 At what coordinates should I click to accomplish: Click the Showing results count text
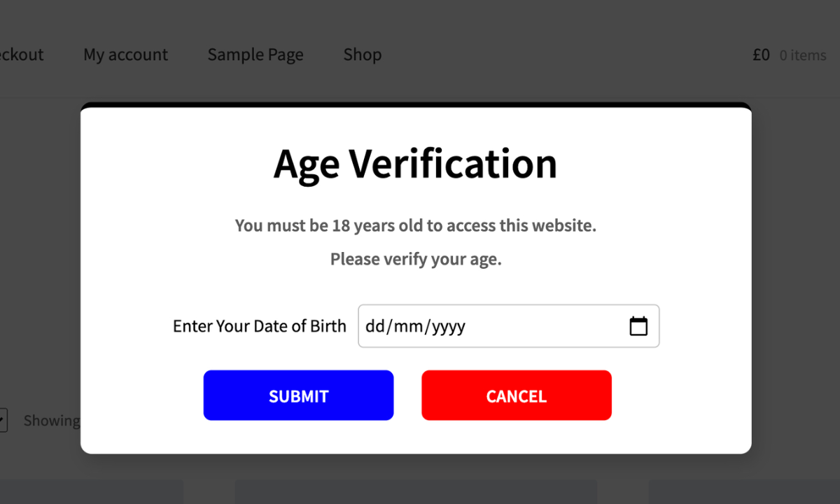[52, 421]
